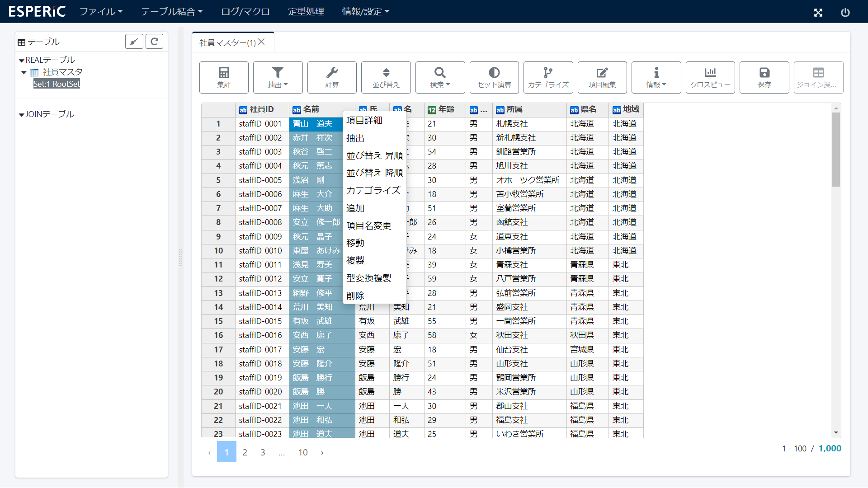Collapse the JOINテーブル tree section
Screen dimensions: 868x488
tap(21, 114)
